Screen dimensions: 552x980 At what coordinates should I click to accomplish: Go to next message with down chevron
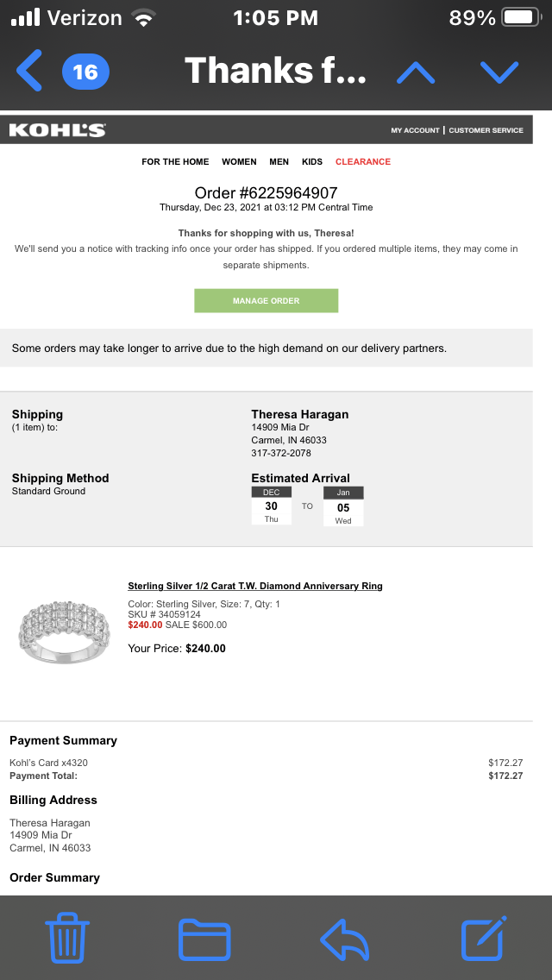[499, 72]
